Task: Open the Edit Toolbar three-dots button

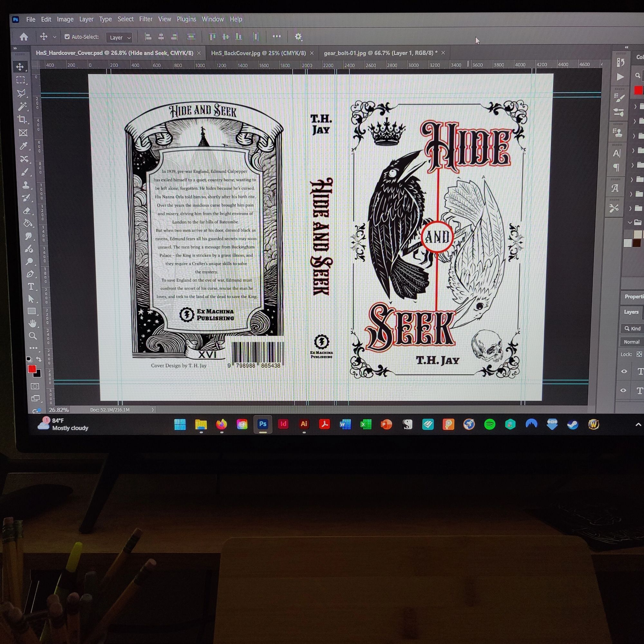Action: [33, 348]
